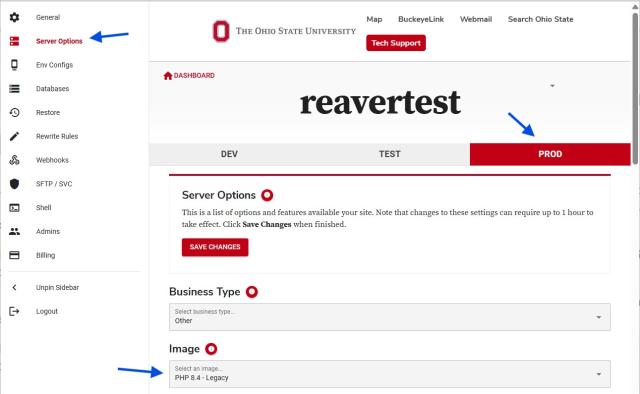This screenshot has width=640, height=394.
Task: Click the Server Options server icon
Action: click(14, 41)
